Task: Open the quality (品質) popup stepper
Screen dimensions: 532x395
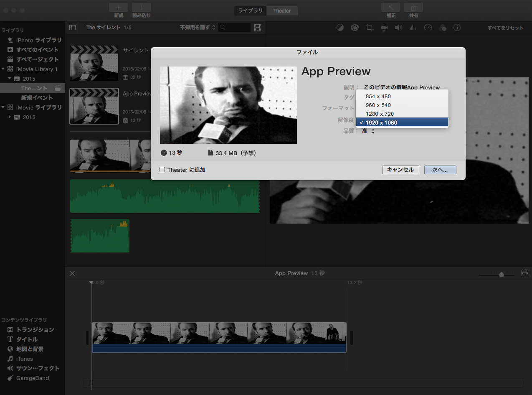Action: (x=373, y=131)
